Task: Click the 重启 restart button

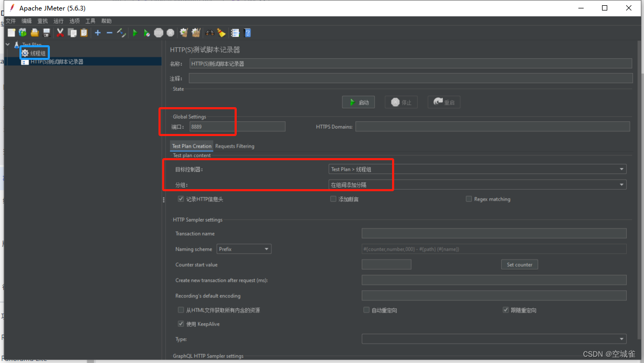Action: pyautogui.click(x=444, y=102)
